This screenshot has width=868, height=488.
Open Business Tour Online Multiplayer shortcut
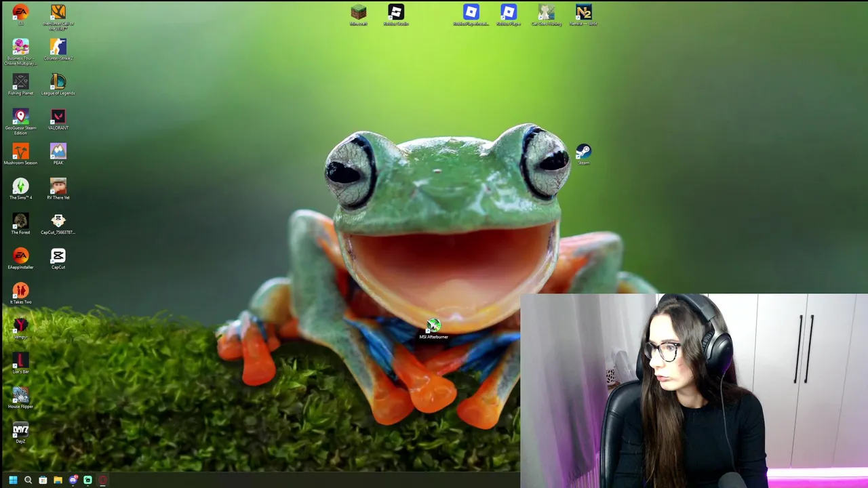pyautogui.click(x=20, y=47)
